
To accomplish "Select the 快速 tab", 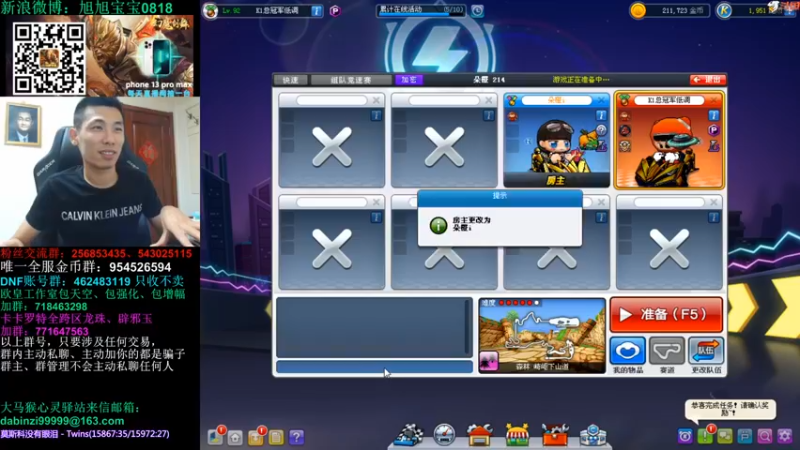I will click(x=290, y=80).
